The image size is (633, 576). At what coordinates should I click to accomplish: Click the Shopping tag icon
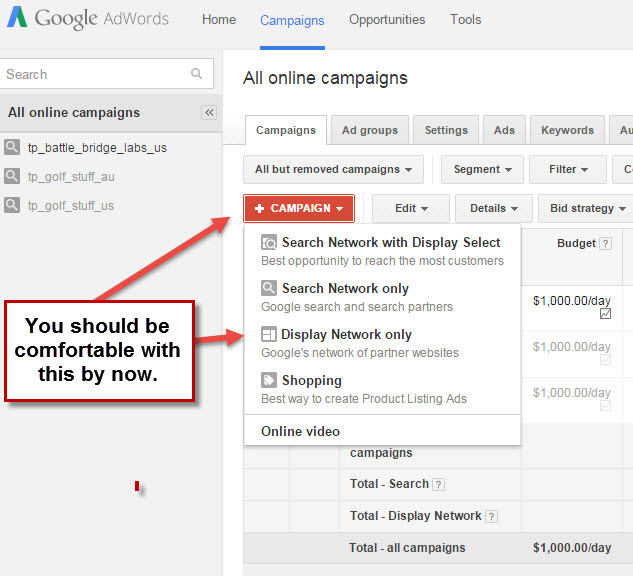[269, 380]
